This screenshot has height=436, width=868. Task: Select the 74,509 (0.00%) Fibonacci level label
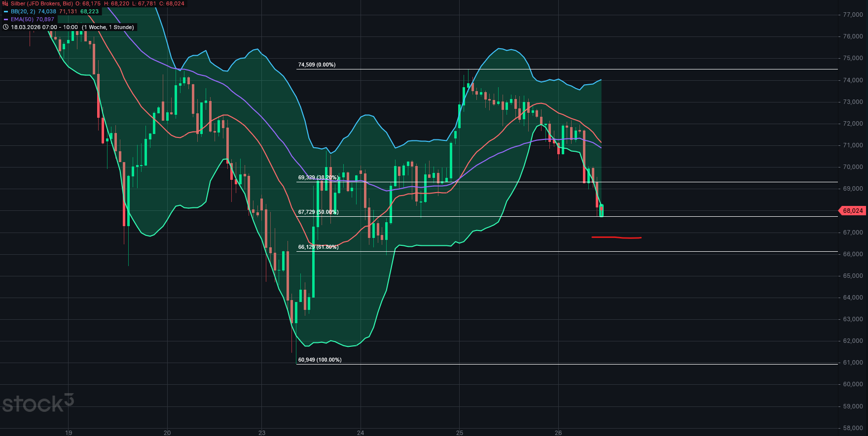point(317,65)
